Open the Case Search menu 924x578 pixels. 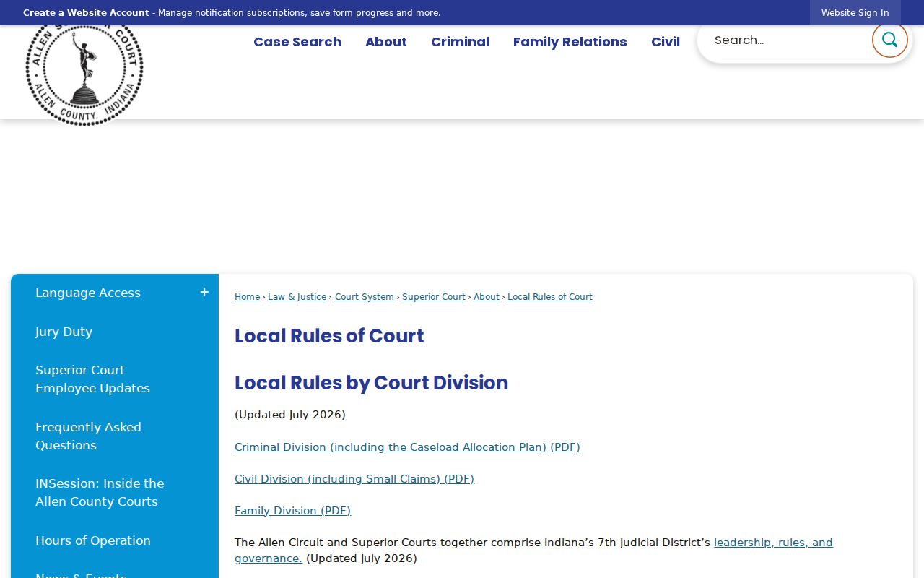point(297,42)
